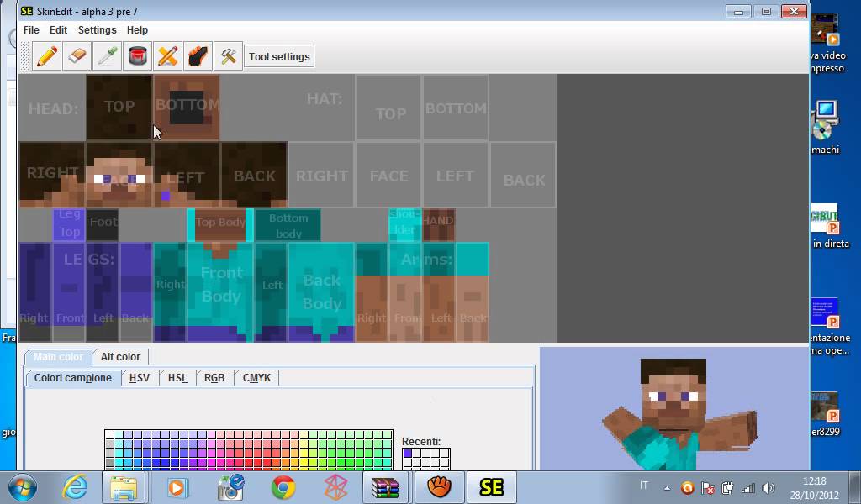The width and height of the screenshot is (861, 504).
Task: Open the orange circular app tray icon
Action: tap(687, 488)
